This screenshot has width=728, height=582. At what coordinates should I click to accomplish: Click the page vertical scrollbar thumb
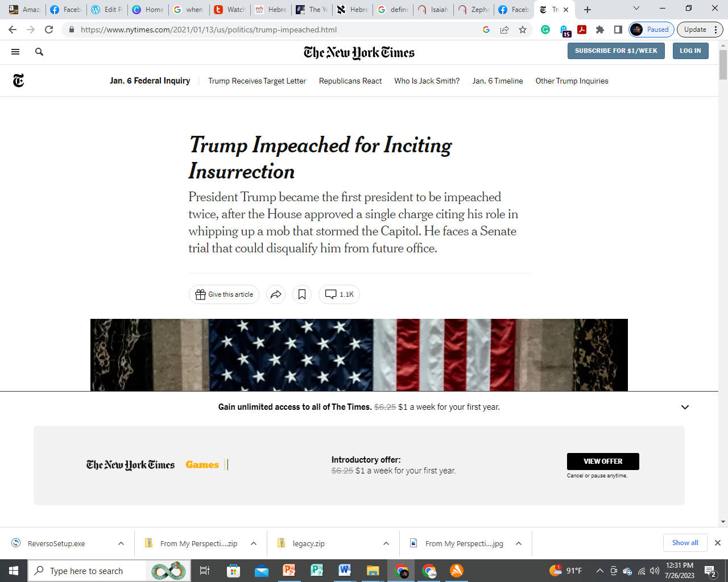[x=723, y=64]
